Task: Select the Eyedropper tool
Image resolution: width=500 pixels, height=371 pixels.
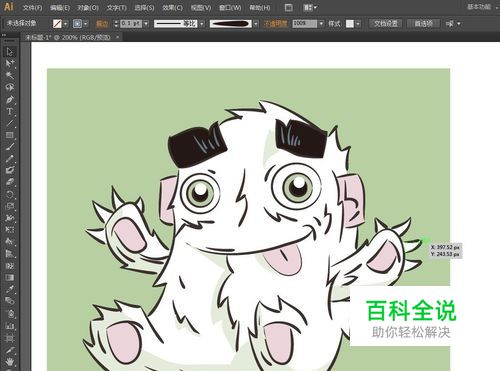Action: click(x=9, y=289)
